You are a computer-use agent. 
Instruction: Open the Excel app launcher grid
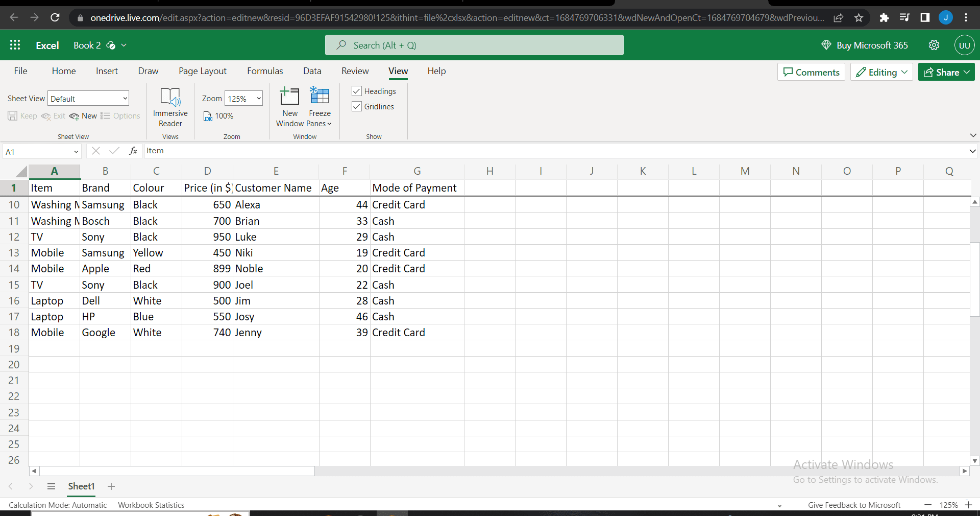pyautogui.click(x=15, y=45)
